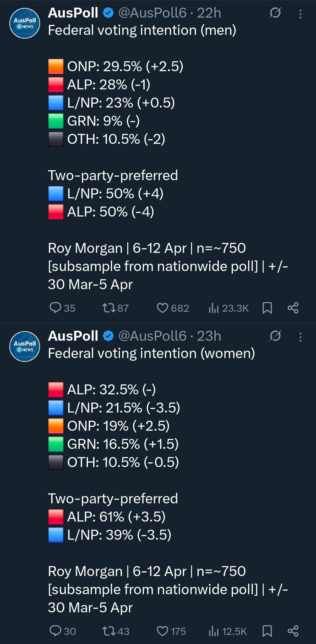Like the men voting intention post
This screenshot has height=644, width=316.
pos(162,308)
